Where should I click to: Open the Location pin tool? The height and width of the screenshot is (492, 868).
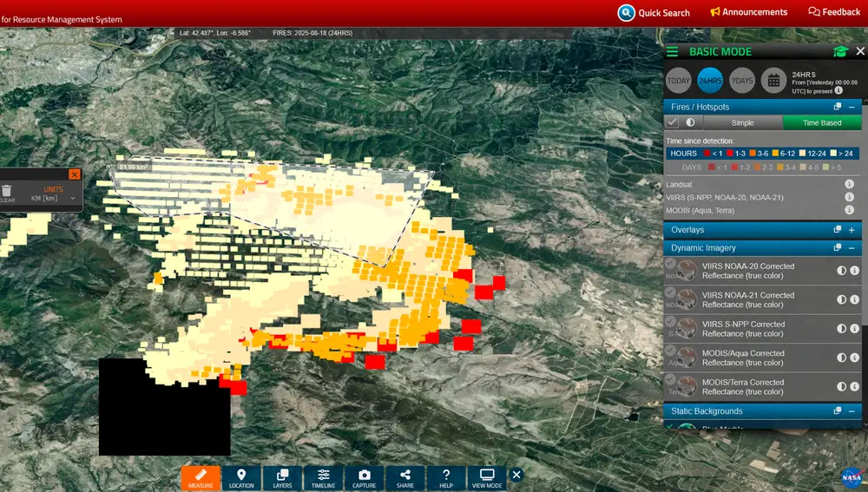241,478
